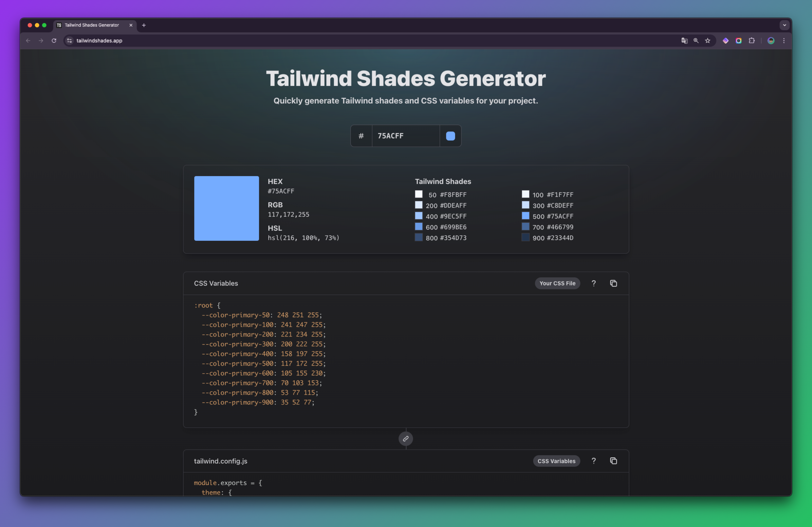Toggle the Your CSS File button
The image size is (812, 527).
pos(557,283)
